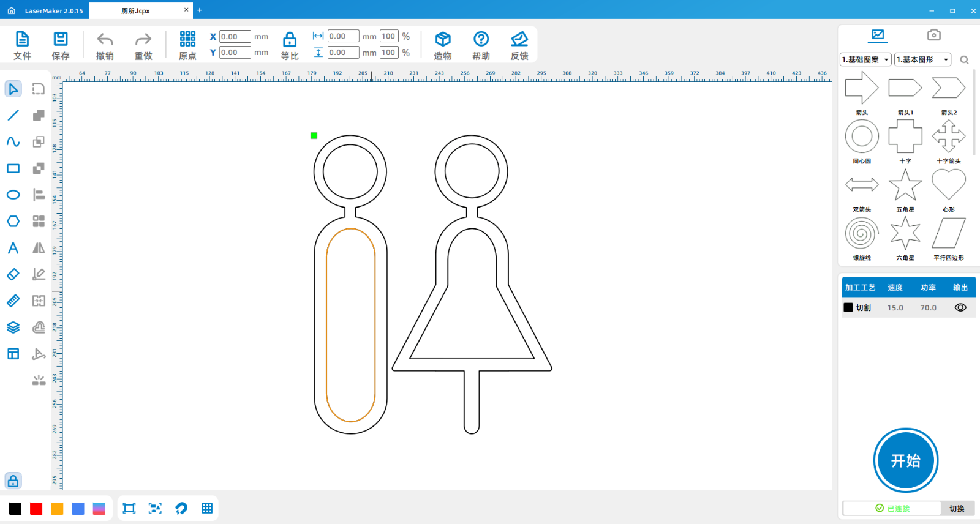Expand the 1.基本图形 subcategory dropdown

click(922, 59)
